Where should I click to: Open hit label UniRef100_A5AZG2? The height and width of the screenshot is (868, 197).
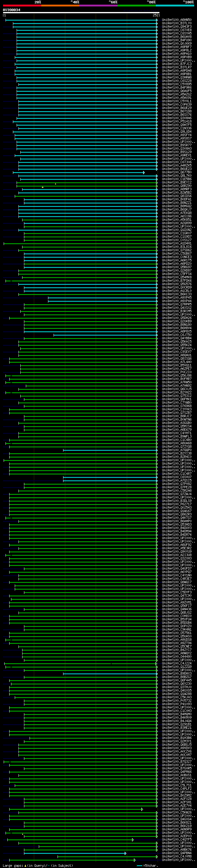[177, 94]
